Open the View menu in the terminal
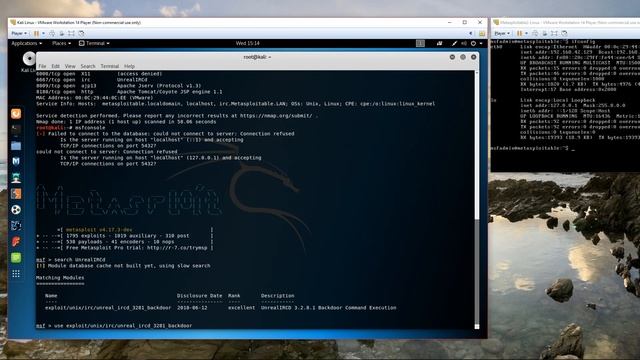This screenshot has height=360, width=640. click(70, 66)
